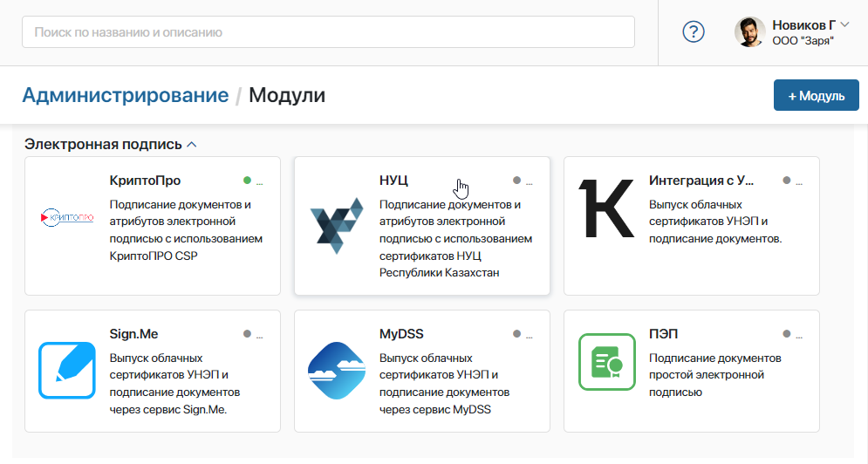This screenshot has height=464, width=868.
Task: Click the + Модуль button
Action: tap(816, 95)
